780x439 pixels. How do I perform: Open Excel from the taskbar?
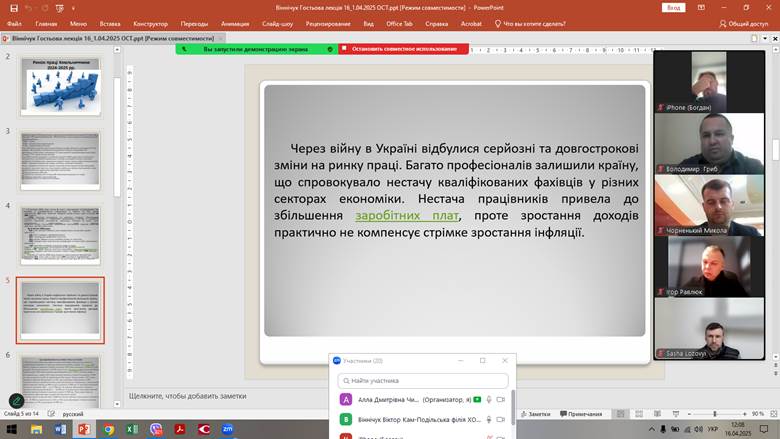[132, 429]
